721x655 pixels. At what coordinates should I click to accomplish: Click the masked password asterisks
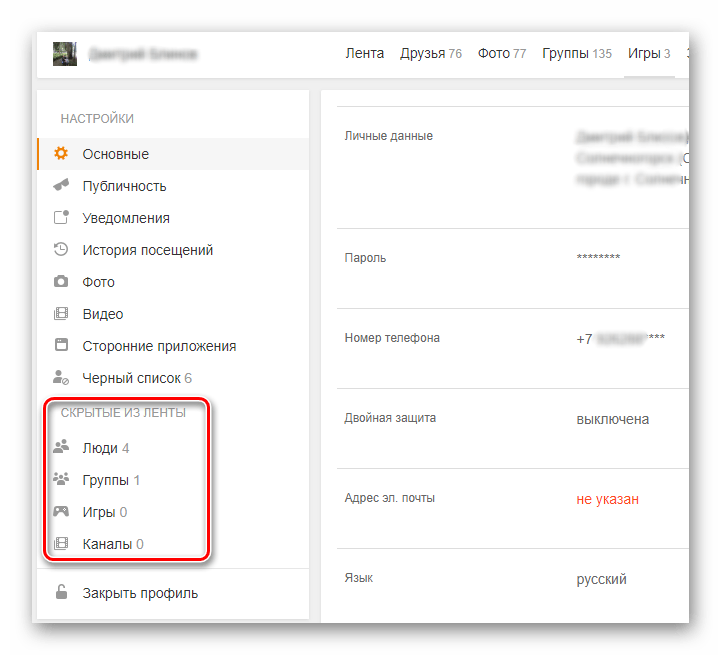pos(598,257)
